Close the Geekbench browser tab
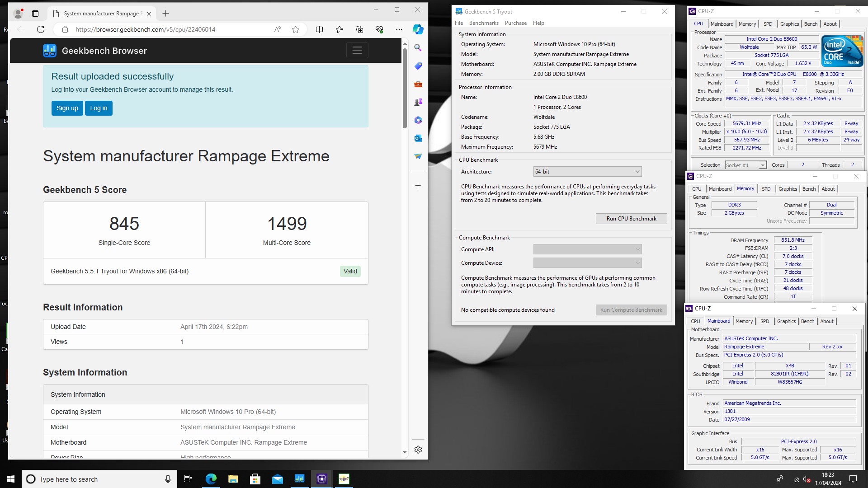 pos(149,14)
